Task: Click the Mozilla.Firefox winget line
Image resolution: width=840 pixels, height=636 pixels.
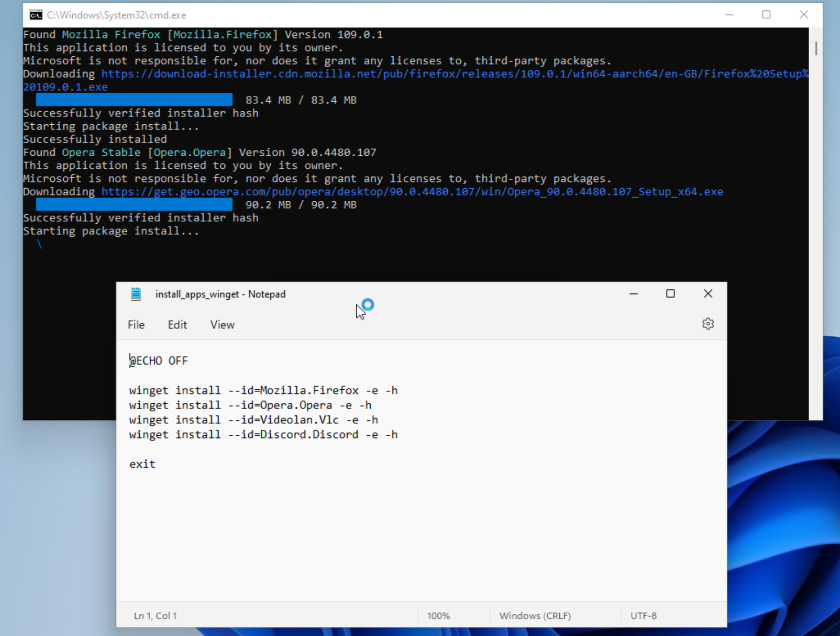Action: (263, 390)
